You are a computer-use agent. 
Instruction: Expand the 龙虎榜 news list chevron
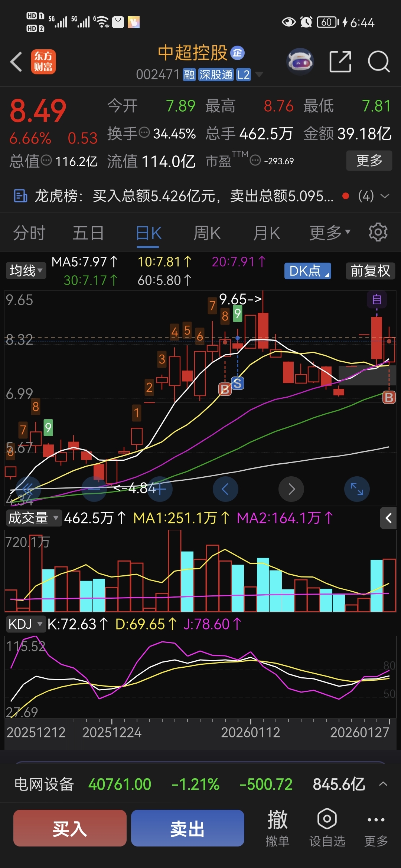point(385,196)
